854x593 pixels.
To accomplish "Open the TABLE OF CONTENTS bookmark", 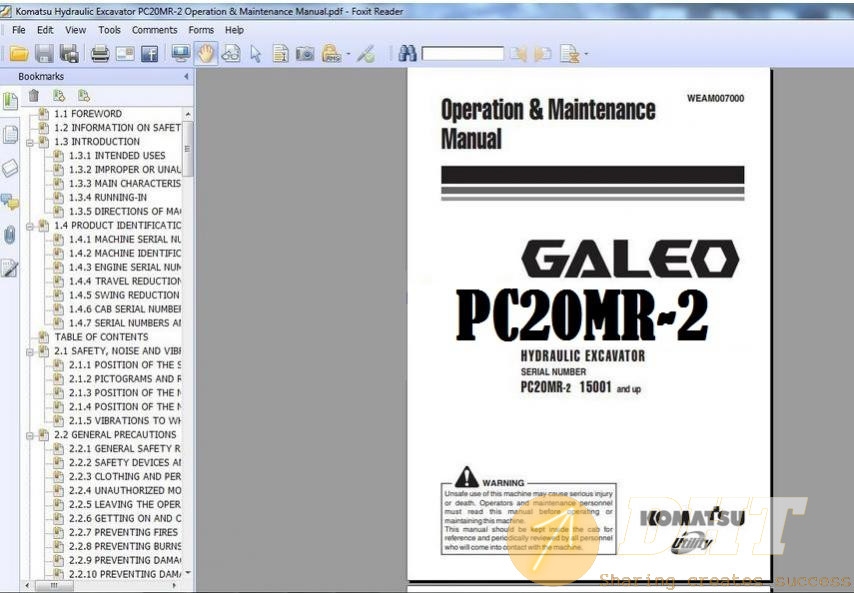I will click(x=101, y=337).
